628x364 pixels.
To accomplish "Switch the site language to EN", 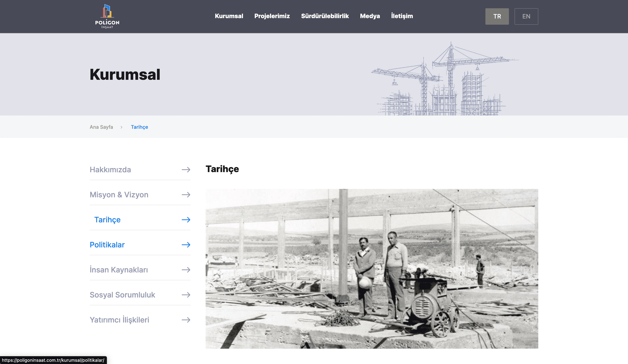I will tap(526, 16).
